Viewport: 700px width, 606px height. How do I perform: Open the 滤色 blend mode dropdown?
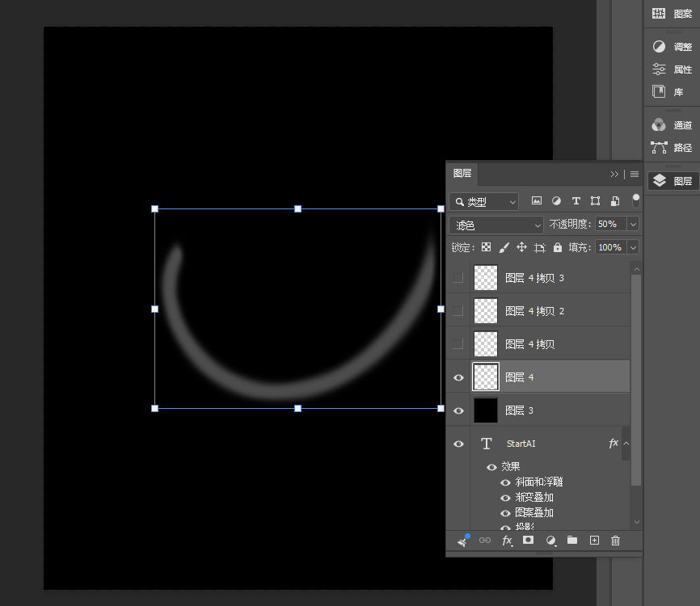click(496, 225)
